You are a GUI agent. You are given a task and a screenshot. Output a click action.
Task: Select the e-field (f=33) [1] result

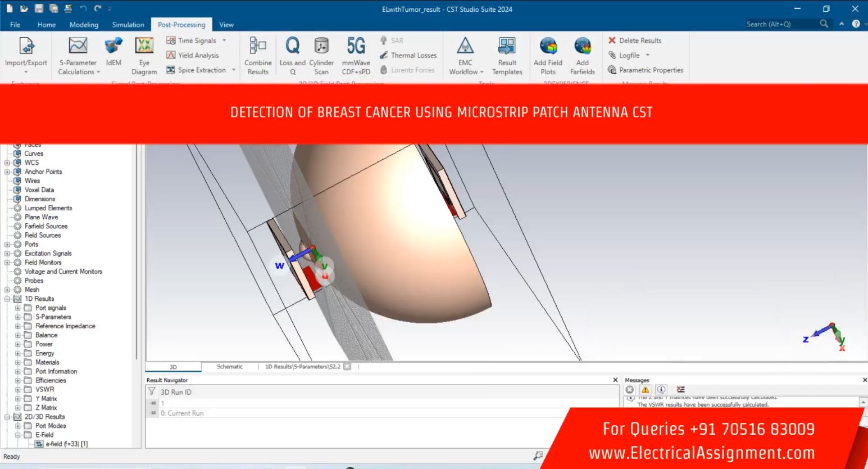[66, 444]
